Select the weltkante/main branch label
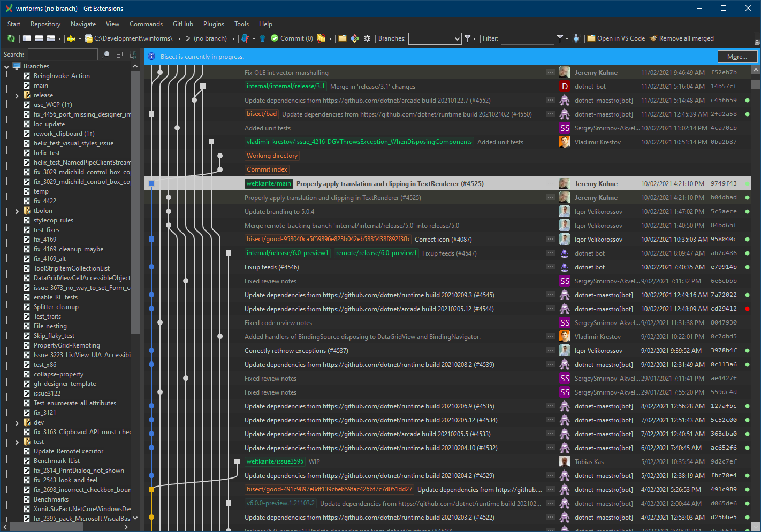This screenshot has height=532, width=761. click(268, 183)
